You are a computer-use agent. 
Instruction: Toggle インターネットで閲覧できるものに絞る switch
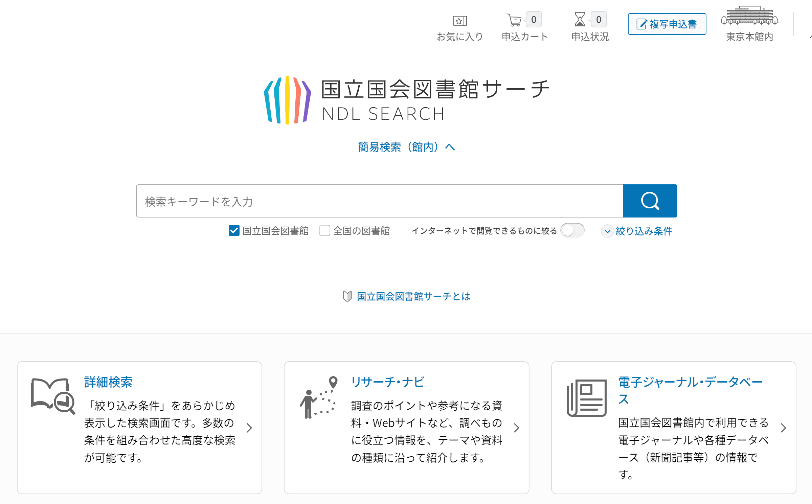pos(572,231)
